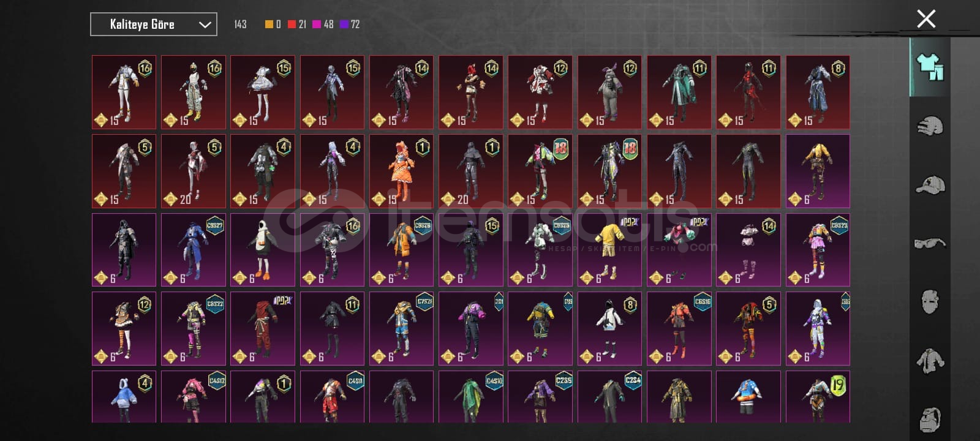980x441 pixels.
Task: Open the helmet category in sidebar
Action: click(x=929, y=126)
